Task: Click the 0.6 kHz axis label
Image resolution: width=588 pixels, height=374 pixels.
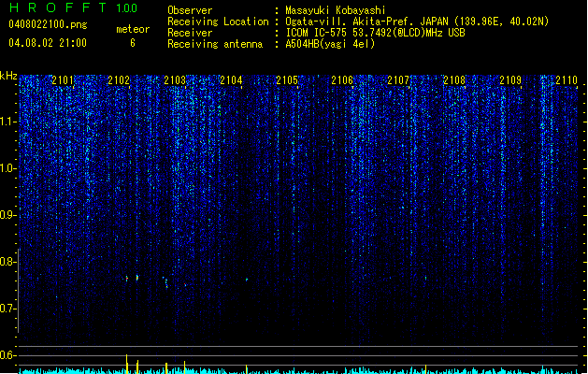Action: [7, 355]
